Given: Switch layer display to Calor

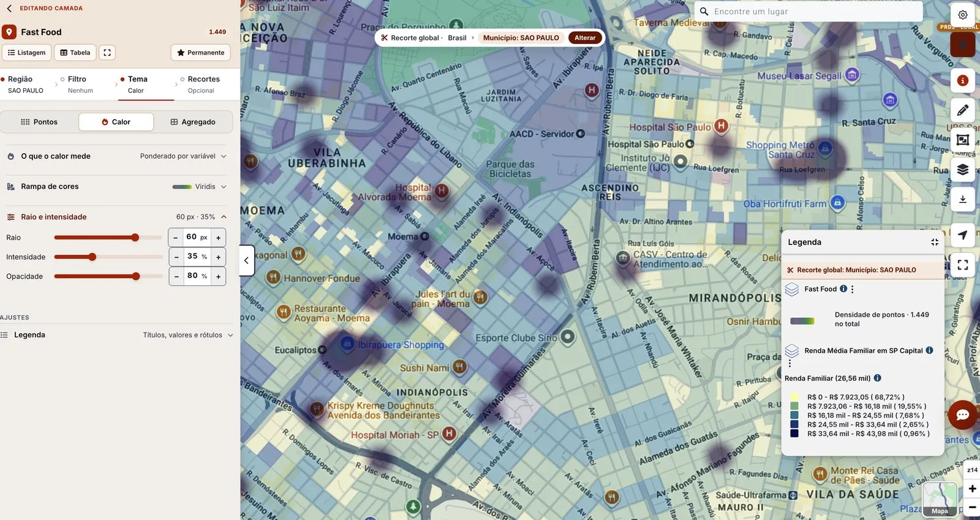Looking at the screenshot, I should tap(116, 122).
